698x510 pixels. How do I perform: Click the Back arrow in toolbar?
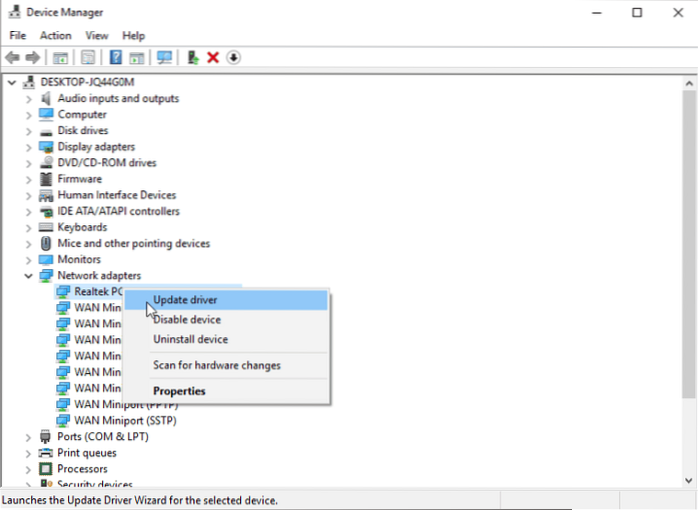(x=12, y=58)
